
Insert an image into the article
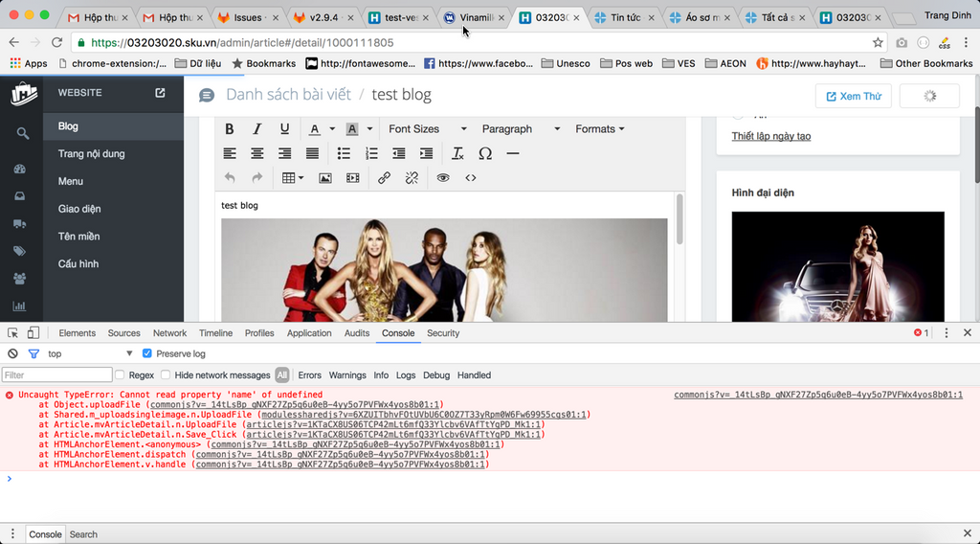coord(325,178)
